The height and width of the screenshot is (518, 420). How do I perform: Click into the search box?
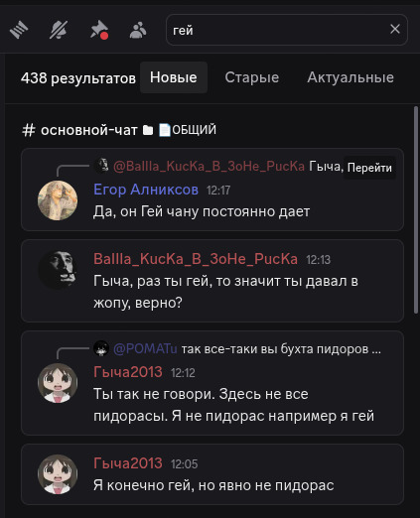click(278, 30)
